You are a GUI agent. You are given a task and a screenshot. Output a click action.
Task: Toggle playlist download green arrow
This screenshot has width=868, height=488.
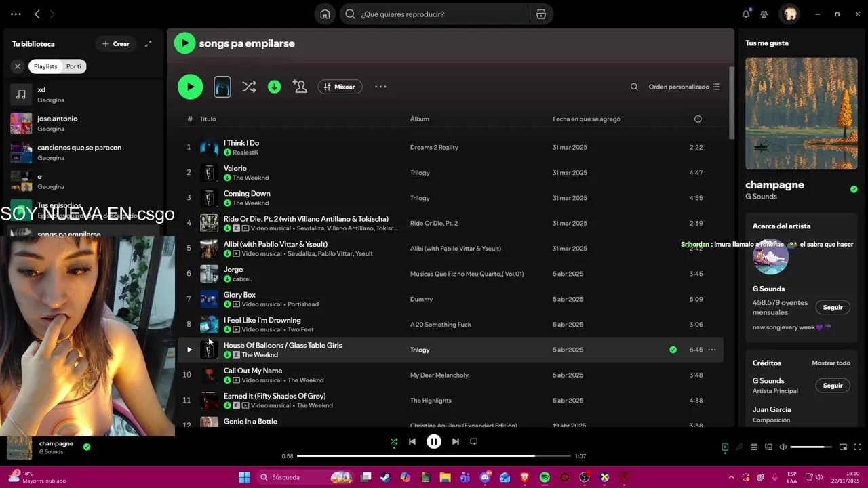pyautogui.click(x=274, y=87)
